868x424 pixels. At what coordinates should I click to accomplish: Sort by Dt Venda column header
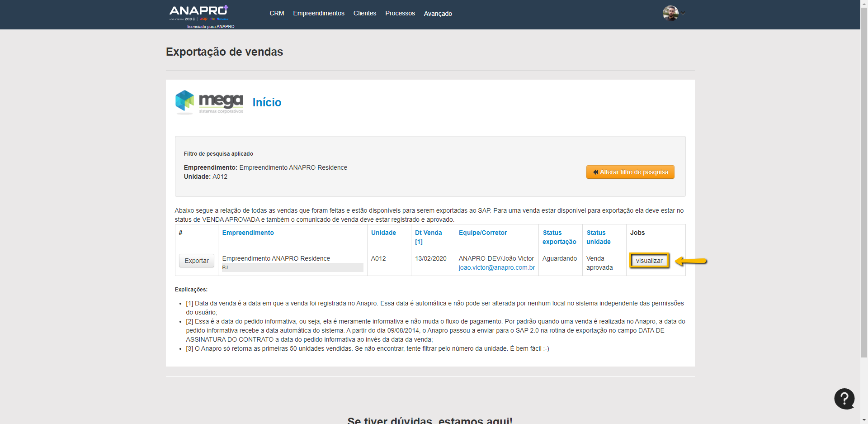(428, 233)
